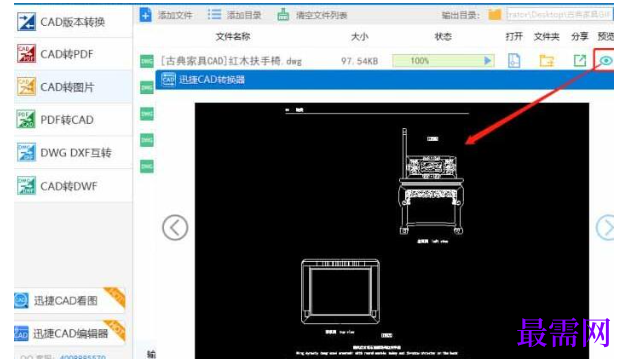Open DWG DXF互转 option
The image size is (629, 364).
coord(73,153)
